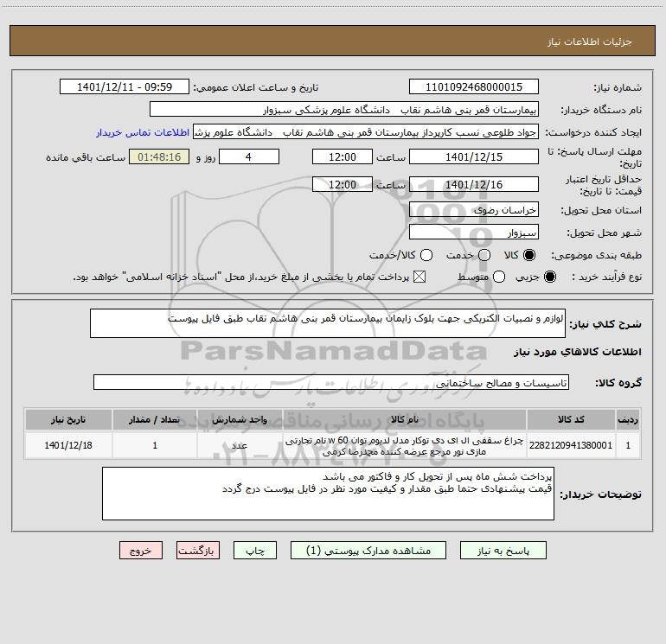Click the remaining days field showing 4
Screen dimensions: 666x644
click(x=249, y=156)
